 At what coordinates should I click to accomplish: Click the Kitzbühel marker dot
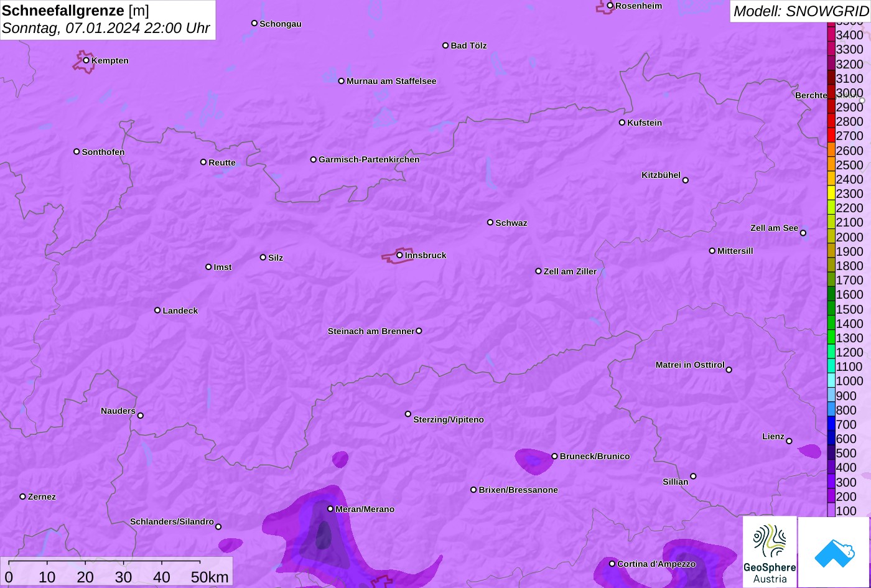[x=686, y=180]
